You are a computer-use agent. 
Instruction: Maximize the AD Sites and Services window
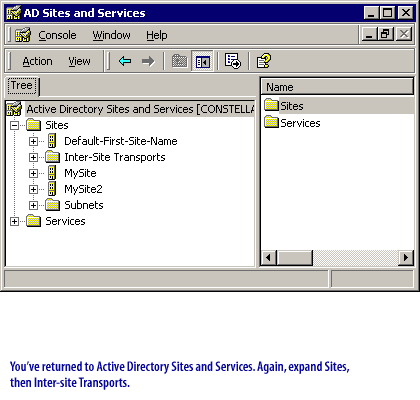388,13
